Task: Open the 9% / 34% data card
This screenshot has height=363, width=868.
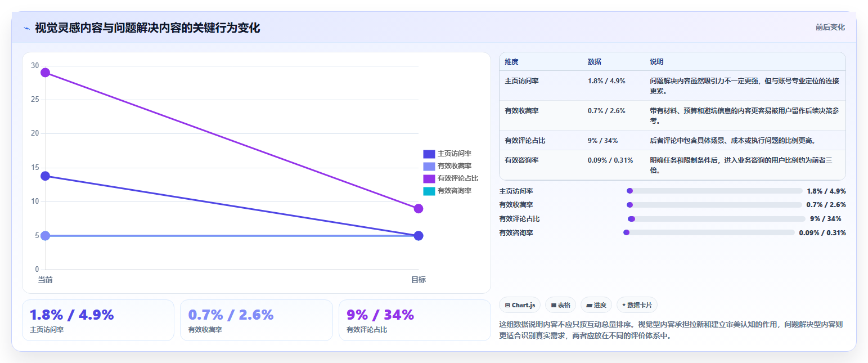Action: [415, 320]
